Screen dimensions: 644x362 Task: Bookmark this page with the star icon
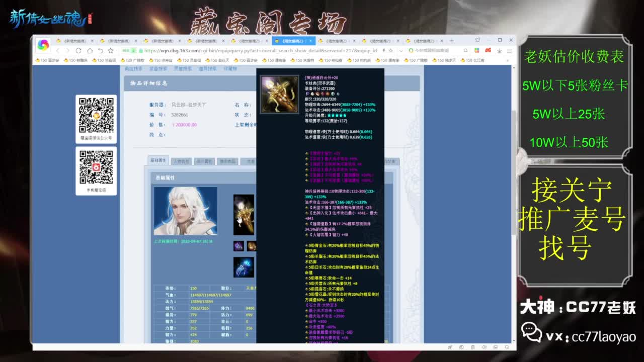(x=111, y=51)
